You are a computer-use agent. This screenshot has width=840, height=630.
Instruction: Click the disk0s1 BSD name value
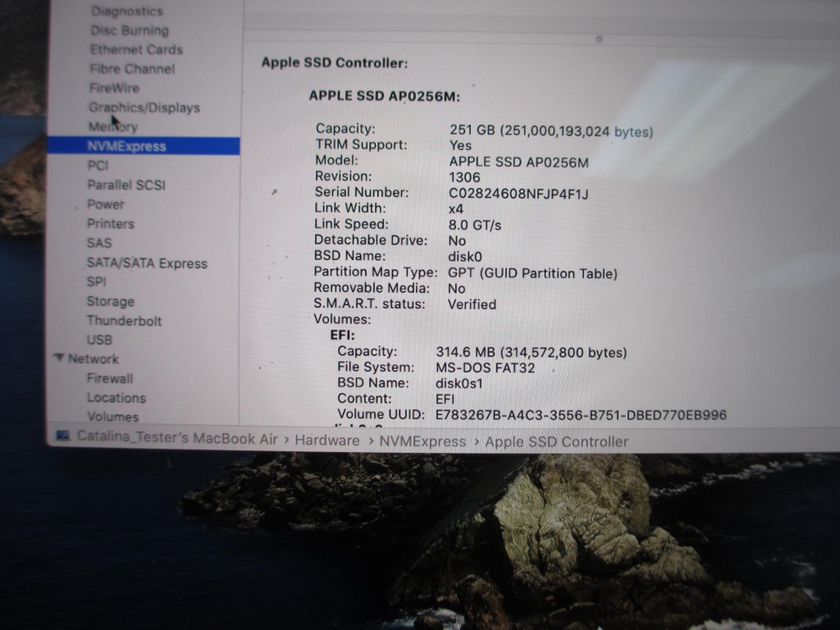point(459,383)
